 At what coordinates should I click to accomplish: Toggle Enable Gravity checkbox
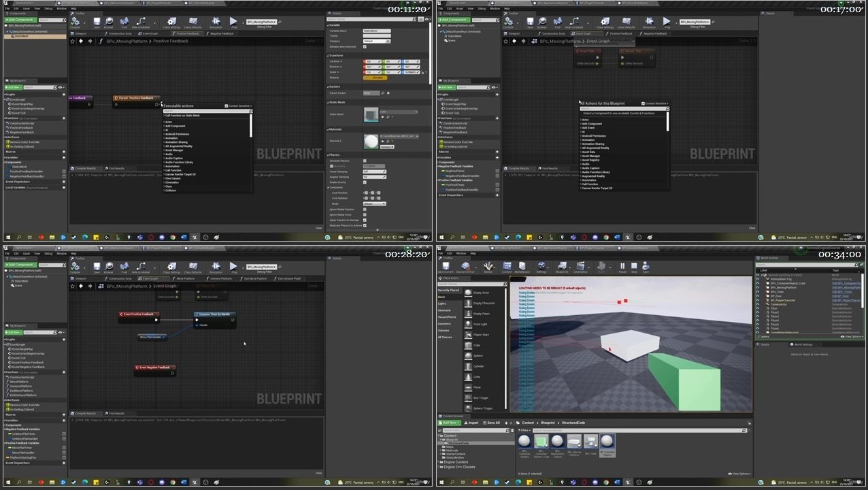pyautogui.click(x=365, y=182)
